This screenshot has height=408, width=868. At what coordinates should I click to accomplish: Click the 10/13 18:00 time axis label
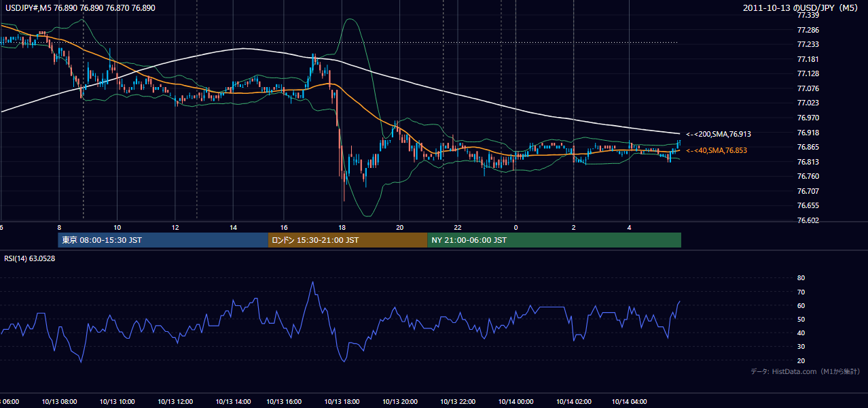[x=342, y=401]
